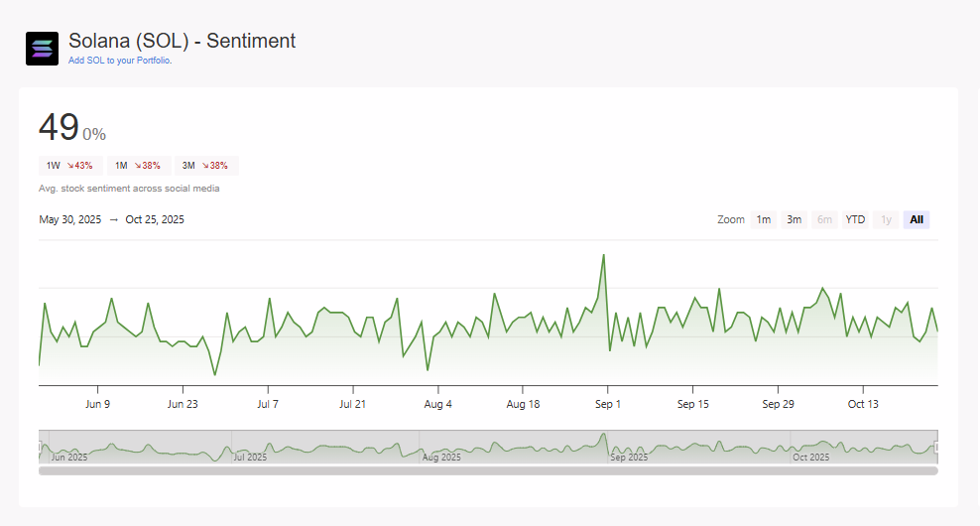Click the 'Avg. stock sentiment across social media' caption
Image resolution: width=980 pixels, height=526 pixels.
tap(129, 189)
